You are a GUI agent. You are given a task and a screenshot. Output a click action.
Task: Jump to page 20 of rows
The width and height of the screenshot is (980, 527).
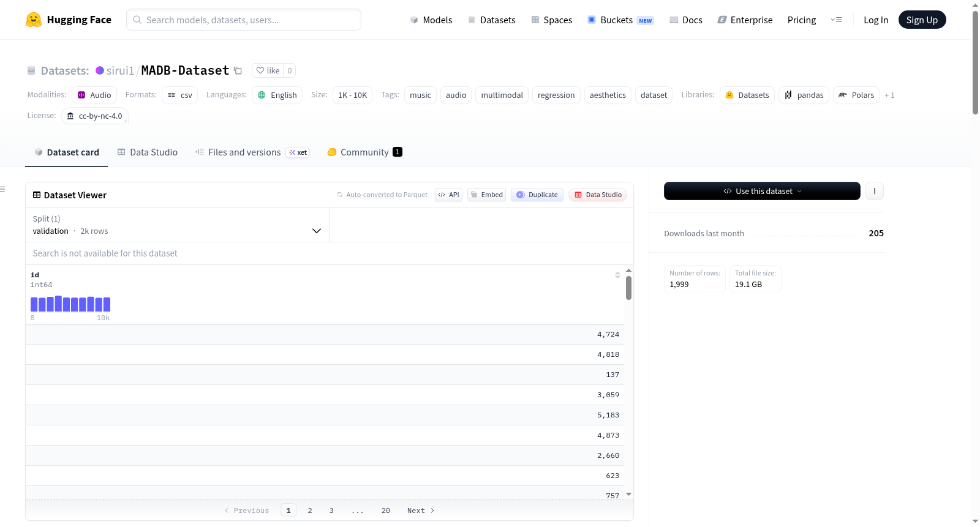(386, 510)
